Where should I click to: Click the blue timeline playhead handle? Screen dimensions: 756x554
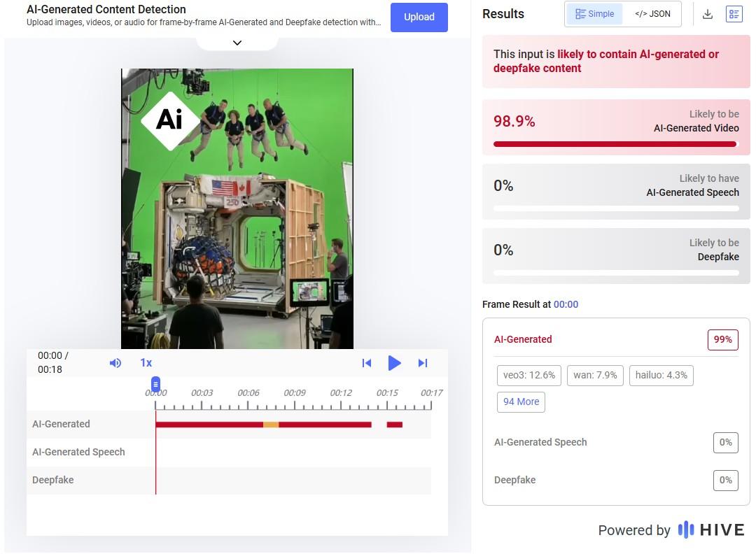click(x=155, y=384)
